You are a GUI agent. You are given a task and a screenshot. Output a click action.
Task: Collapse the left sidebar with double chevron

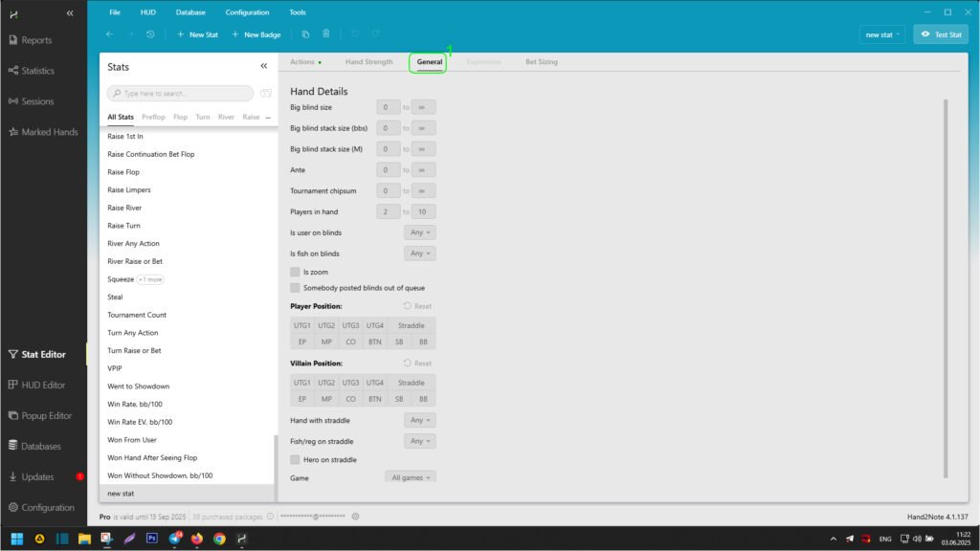click(70, 13)
